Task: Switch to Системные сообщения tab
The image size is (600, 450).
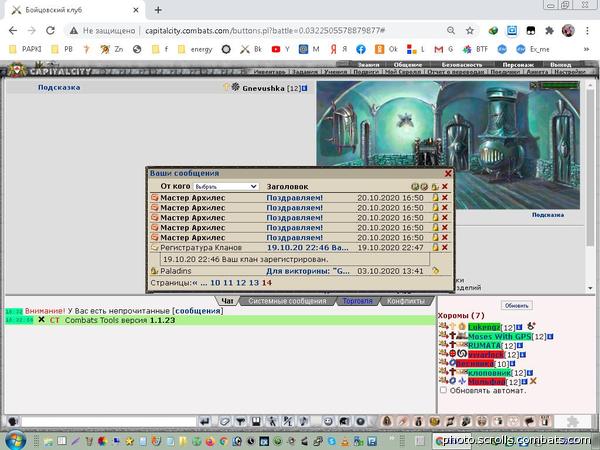Action: [287, 301]
